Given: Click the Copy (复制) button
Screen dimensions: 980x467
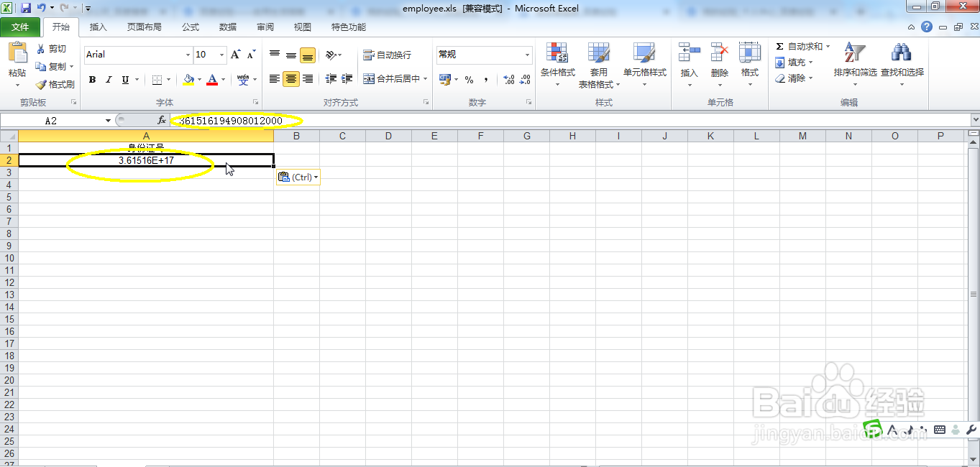Looking at the screenshot, I should pos(52,66).
